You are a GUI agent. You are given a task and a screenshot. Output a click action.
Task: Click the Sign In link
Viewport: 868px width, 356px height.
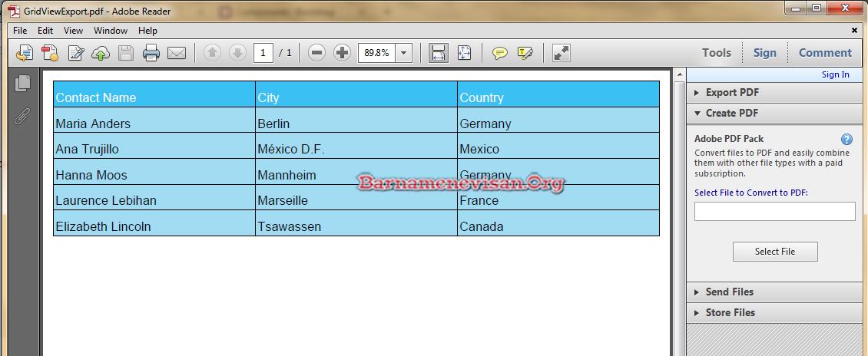(835, 74)
